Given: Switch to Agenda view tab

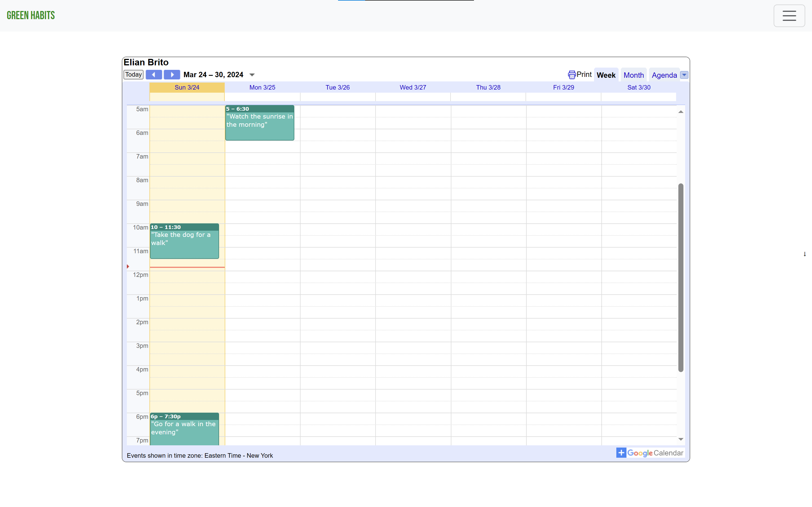Looking at the screenshot, I should (664, 75).
